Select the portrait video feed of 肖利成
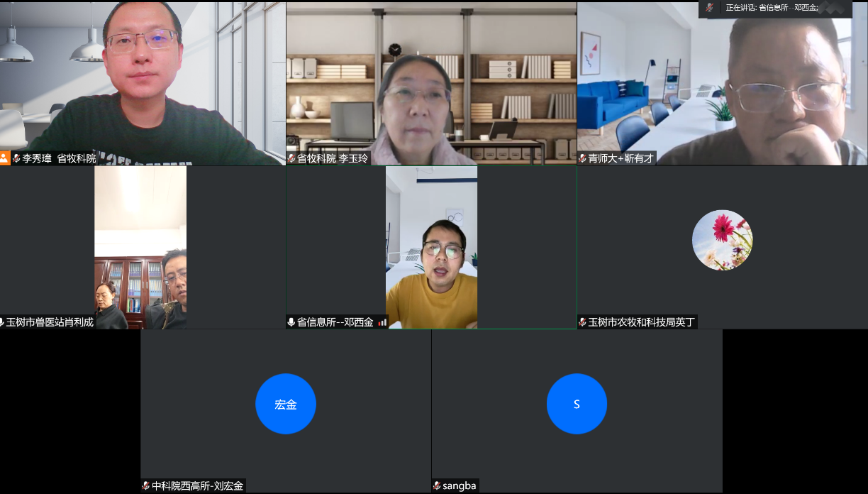This screenshot has width=868, height=494. coord(140,248)
